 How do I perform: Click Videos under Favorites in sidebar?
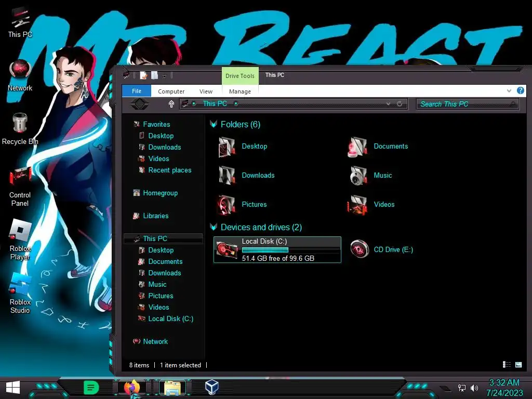(x=158, y=158)
